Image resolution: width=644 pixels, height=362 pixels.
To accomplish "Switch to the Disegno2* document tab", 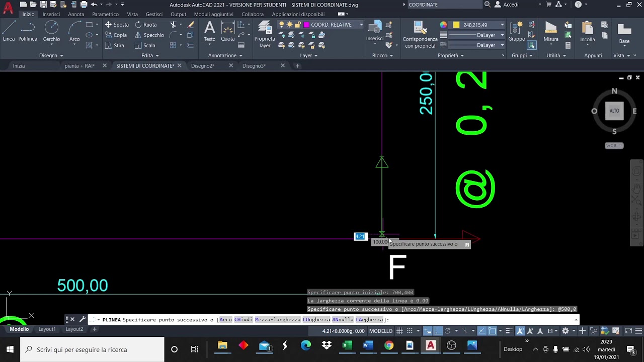I will coord(203,66).
